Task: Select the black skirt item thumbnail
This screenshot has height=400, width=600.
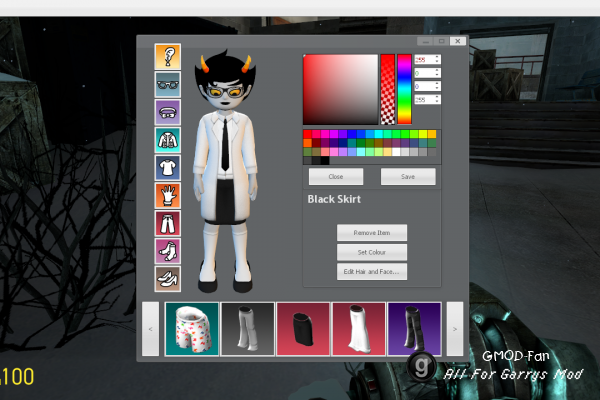Action: 303,329
